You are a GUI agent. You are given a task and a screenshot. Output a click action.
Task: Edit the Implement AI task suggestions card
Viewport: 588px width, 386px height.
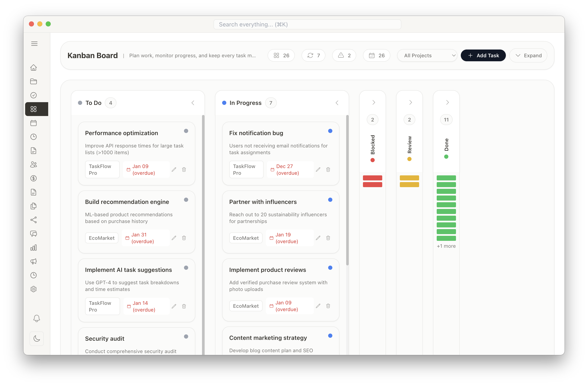pos(174,306)
